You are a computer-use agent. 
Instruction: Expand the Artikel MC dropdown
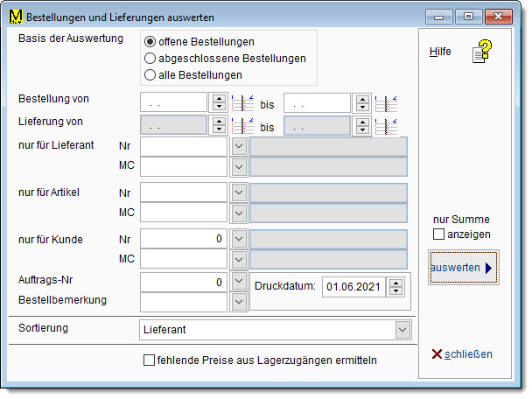[239, 213]
